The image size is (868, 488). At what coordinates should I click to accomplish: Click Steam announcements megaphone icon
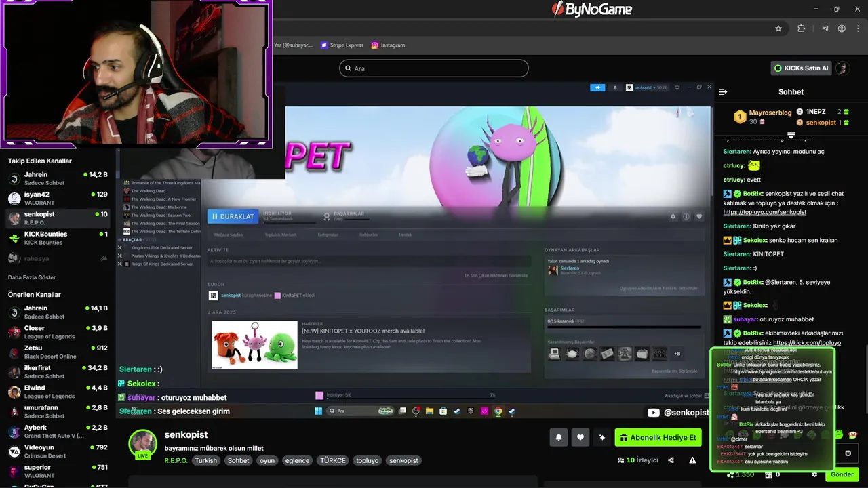pyautogui.click(x=597, y=87)
